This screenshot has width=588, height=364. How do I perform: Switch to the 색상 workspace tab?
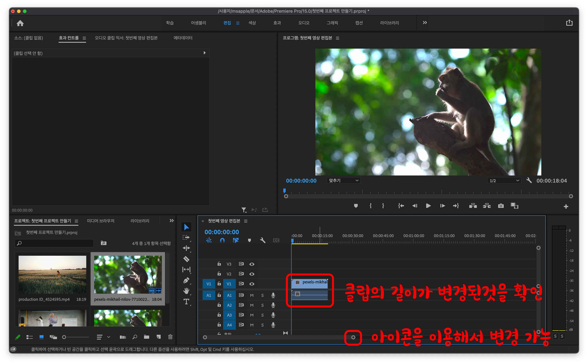tap(252, 23)
